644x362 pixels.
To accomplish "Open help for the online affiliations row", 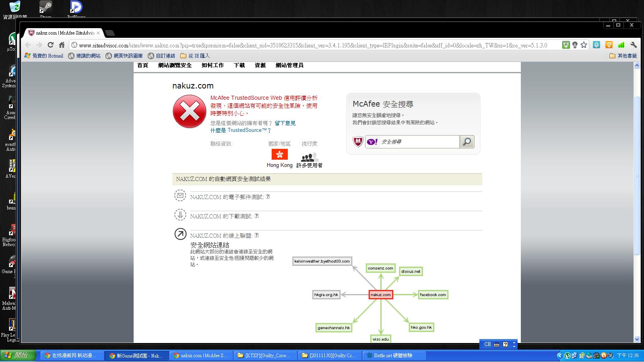I will (x=256, y=235).
